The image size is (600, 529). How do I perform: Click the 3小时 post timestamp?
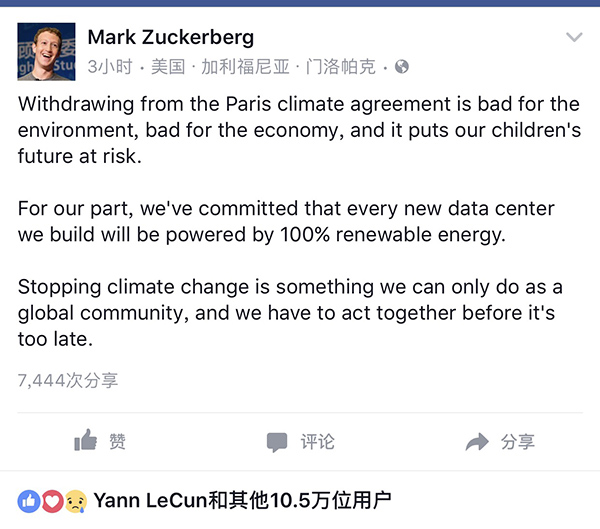tap(111, 67)
